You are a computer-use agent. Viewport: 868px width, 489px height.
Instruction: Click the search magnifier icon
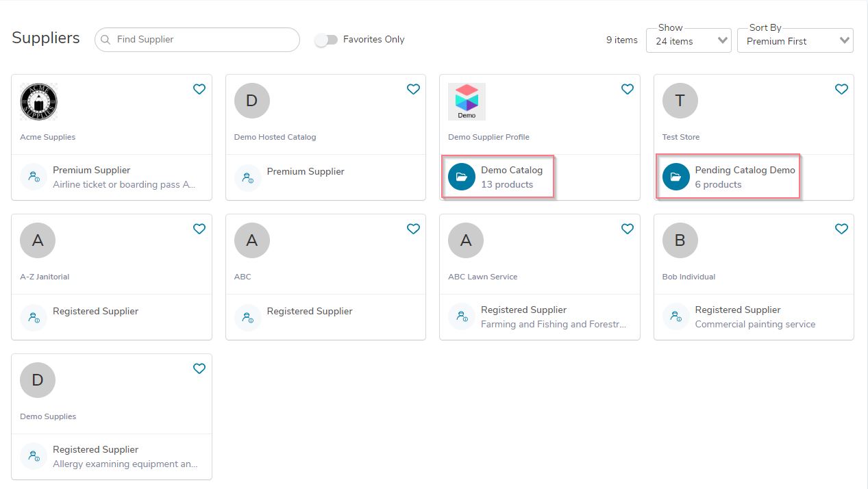tap(106, 40)
